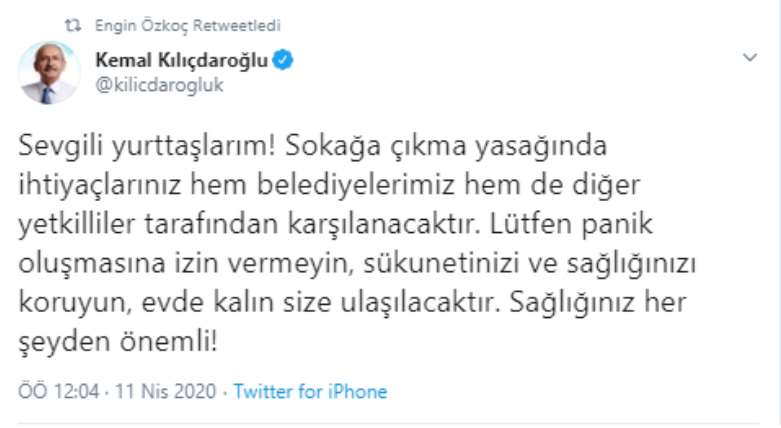
Task: Click the display name Kemal Kılıçdaroğlu
Action: click(x=181, y=61)
